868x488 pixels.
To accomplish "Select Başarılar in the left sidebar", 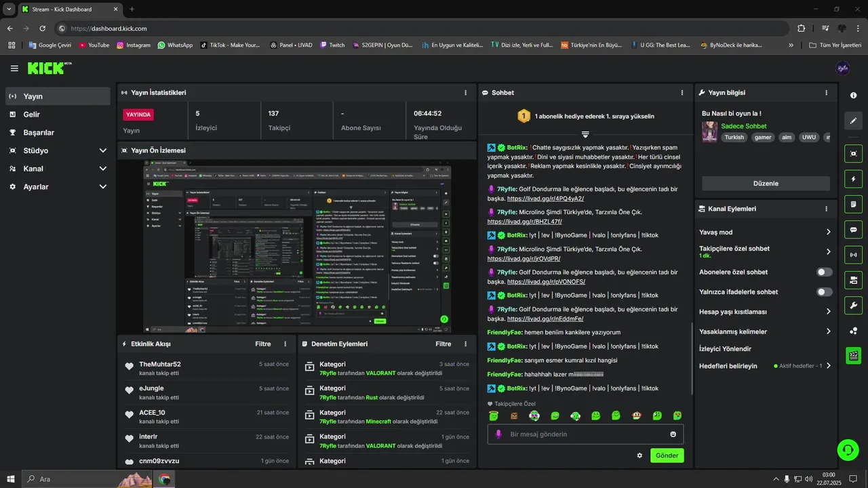I will tap(58, 133).
